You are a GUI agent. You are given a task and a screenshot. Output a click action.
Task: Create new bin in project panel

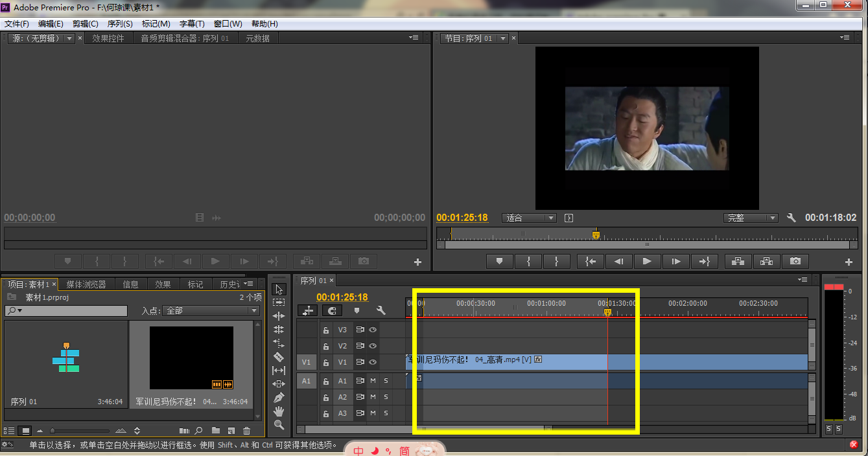tap(215, 431)
